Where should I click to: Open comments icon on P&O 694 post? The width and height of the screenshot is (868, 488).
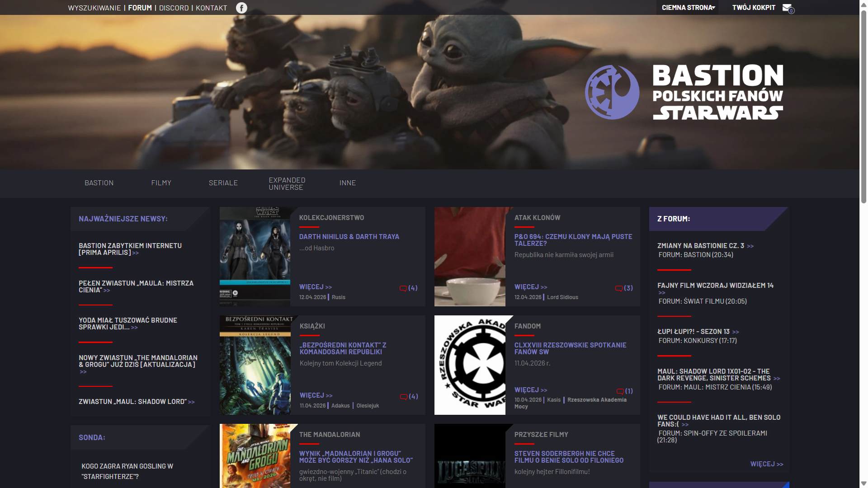pyautogui.click(x=618, y=288)
